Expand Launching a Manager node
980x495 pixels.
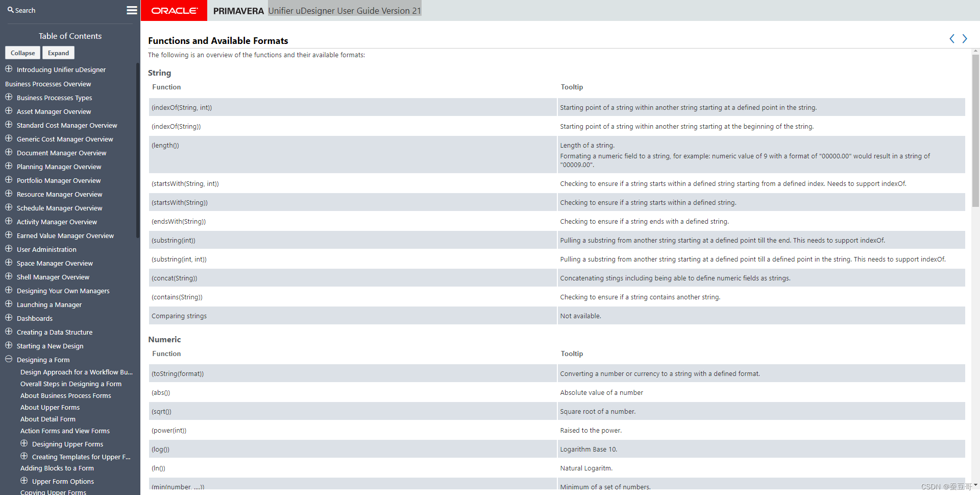9,304
